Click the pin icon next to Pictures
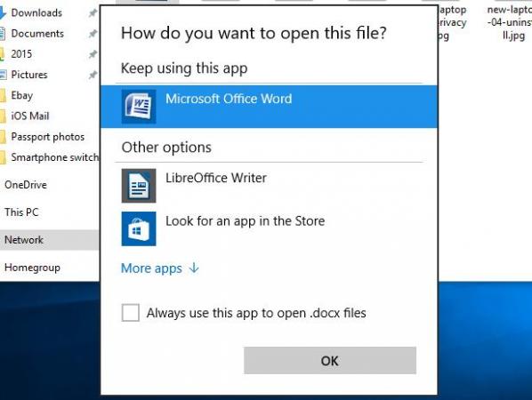Viewport: 532px width, 400px height. tap(93, 75)
